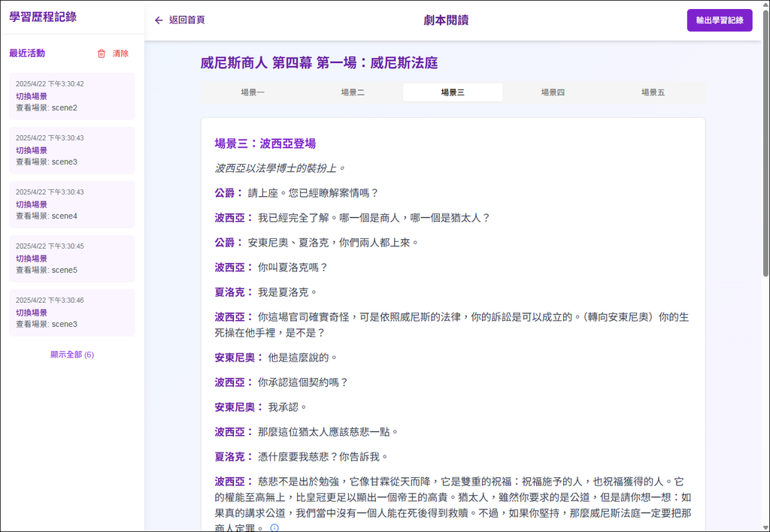770x532 pixels.
Task: Select the 場景三 tab
Action: tap(453, 92)
